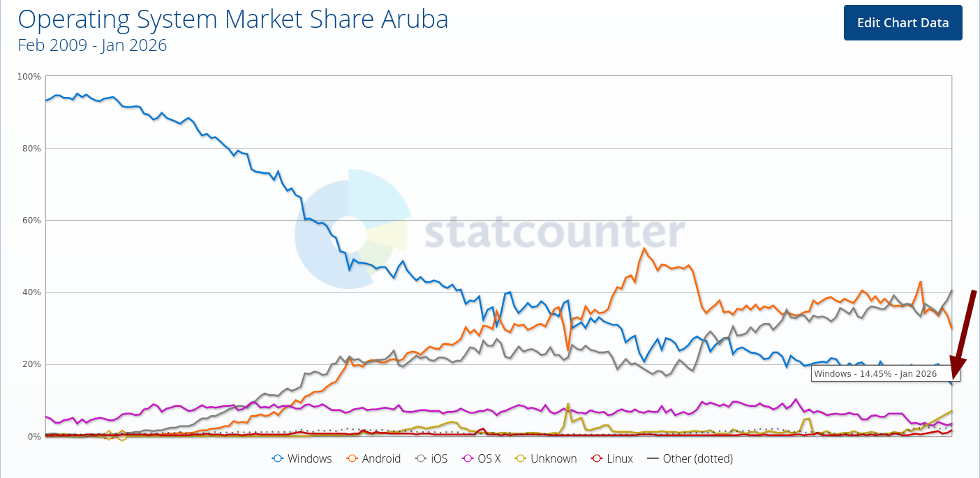Click the 40% y-axis label
Image resolution: width=980 pixels, height=478 pixels.
coord(31,292)
